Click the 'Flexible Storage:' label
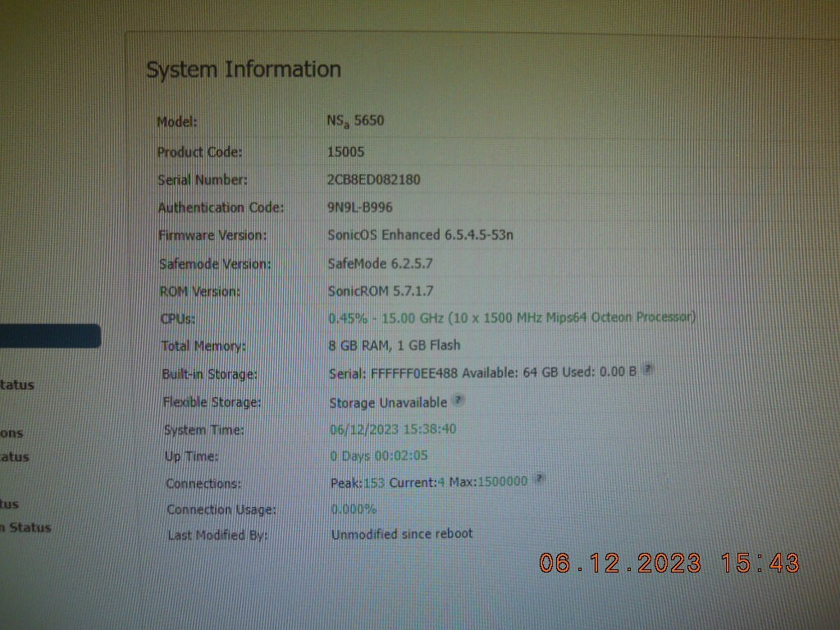This screenshot has width=840, height=630. tap(212, 402)
